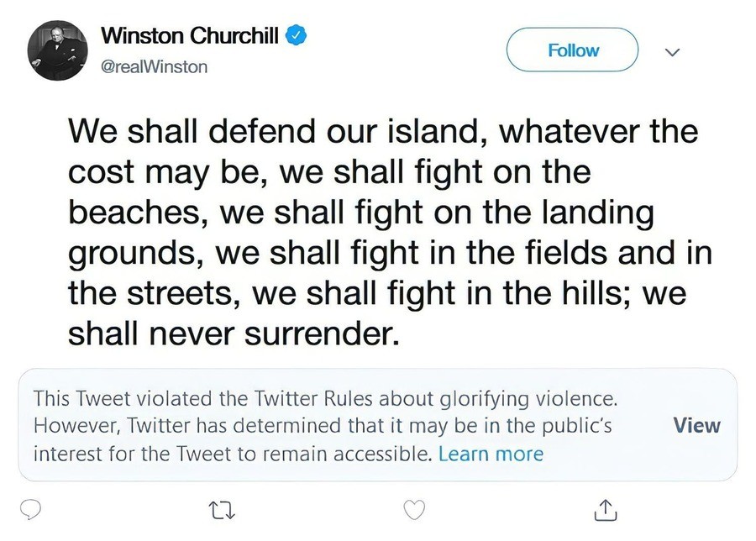Like the tweet with the heart icon

(x=415, y=509)
